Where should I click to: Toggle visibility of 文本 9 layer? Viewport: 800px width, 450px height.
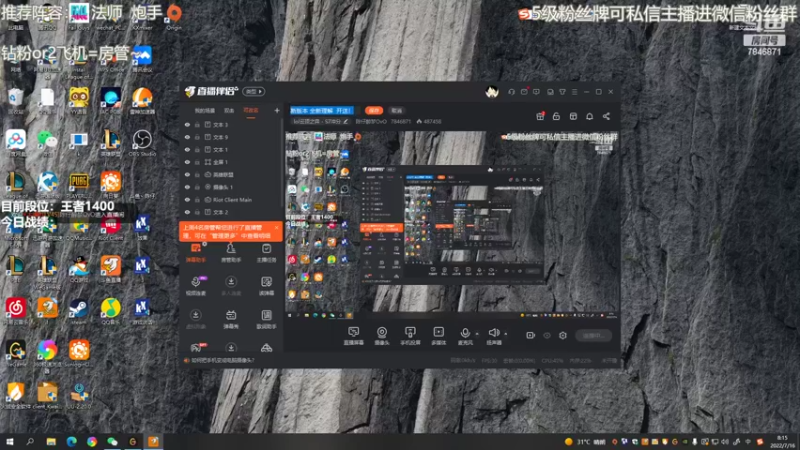click(x=187, y=137)
